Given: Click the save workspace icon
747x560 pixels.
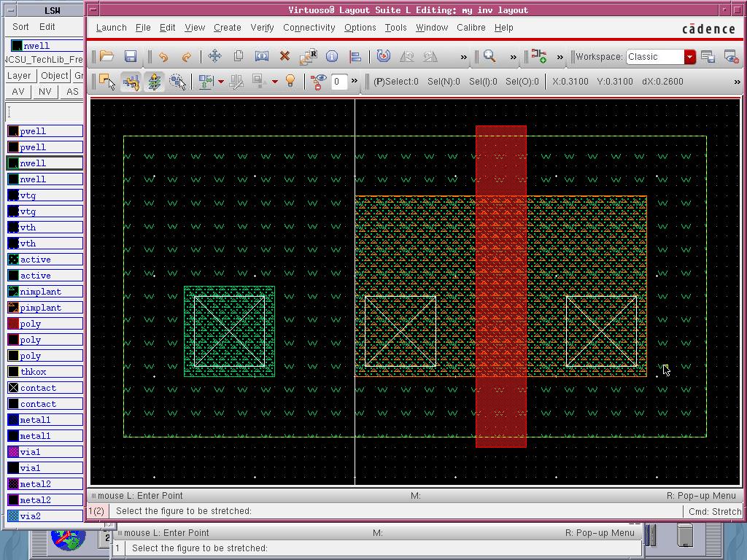Looking at the screenshot, I should pos(708,57).
